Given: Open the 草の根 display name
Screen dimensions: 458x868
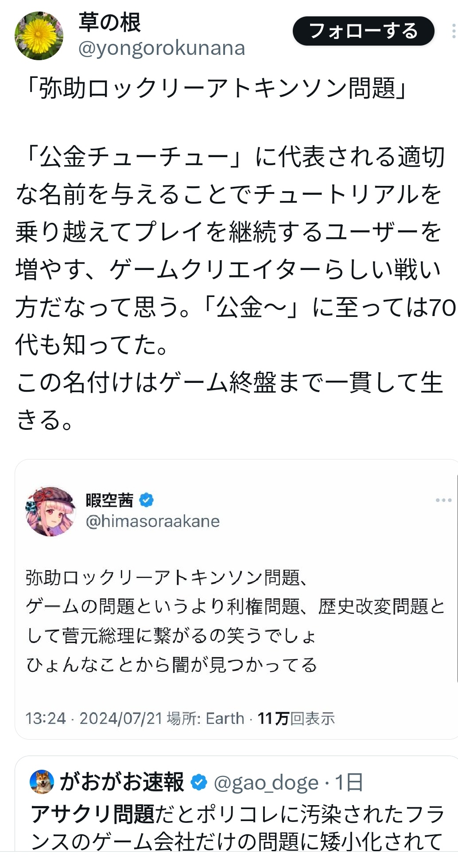Looking at the screenshot, I should point(109,23).
